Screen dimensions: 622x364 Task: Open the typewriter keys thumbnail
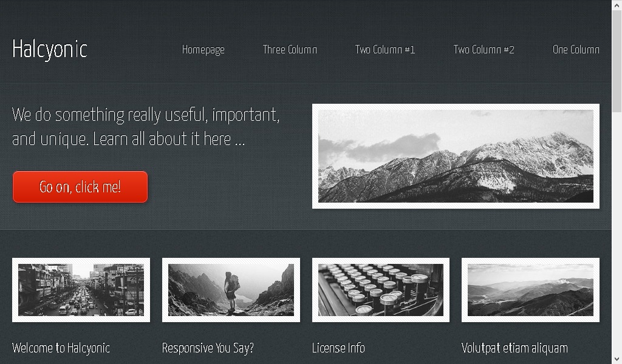click(381, 290)
